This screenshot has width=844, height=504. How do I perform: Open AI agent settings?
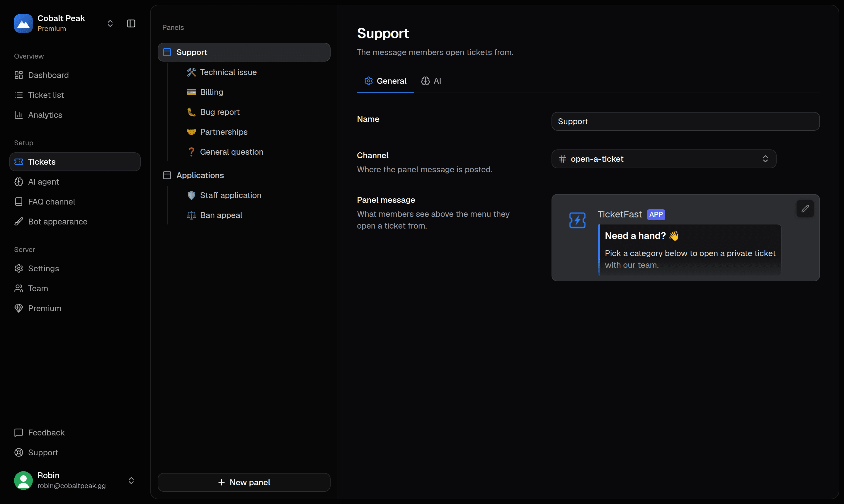pyautogui.click(x=75, y=182)
